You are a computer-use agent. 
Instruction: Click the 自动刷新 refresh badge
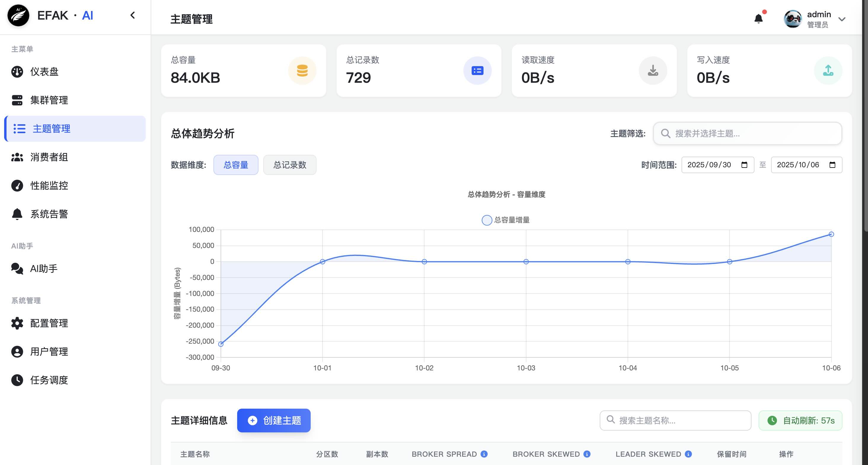[x=800, y=421]
